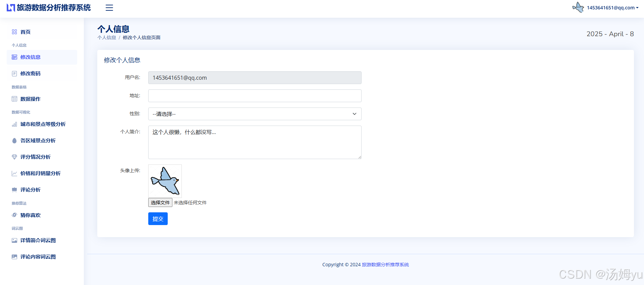Select 修改信息 in the sidebar
Screen dimensions: 644x285
point(42,57)
